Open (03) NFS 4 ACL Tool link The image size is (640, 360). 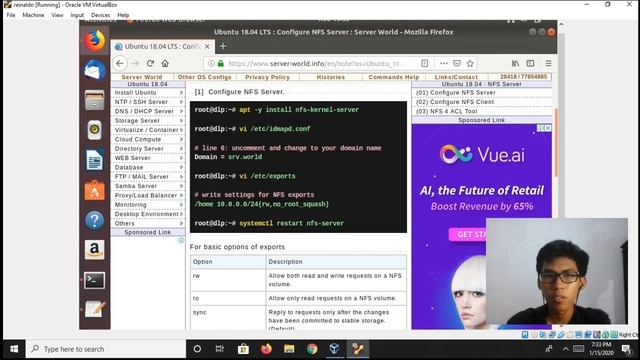tap(447, 111)
